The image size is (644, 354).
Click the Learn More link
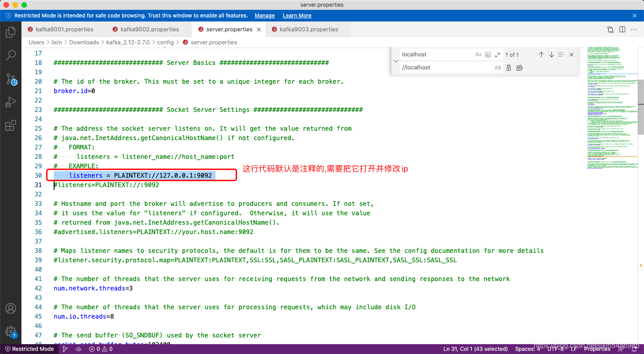click(x=297, y=16)
